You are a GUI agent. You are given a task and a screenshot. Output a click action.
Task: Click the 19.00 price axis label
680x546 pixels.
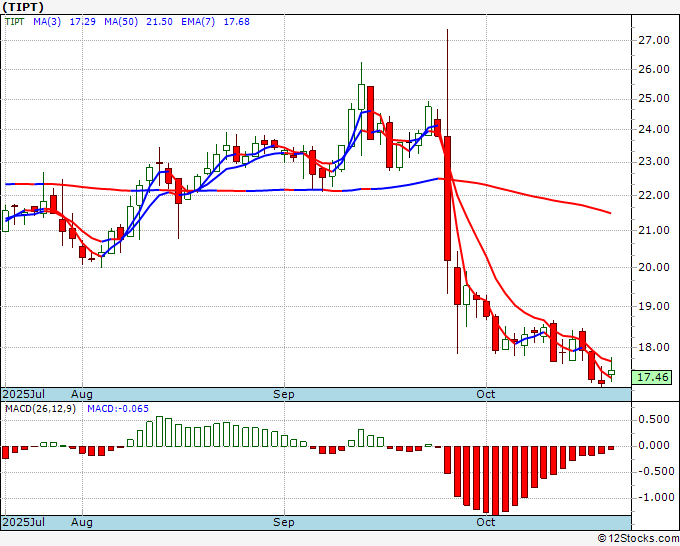coord(654,306)
